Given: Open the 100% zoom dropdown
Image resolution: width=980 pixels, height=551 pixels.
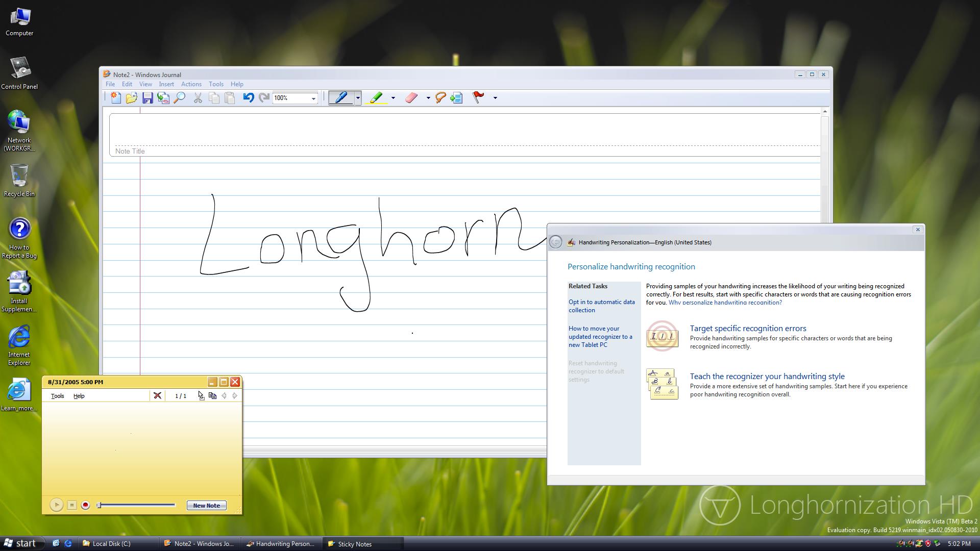Looking at the screenshot, I should [313, 98].
